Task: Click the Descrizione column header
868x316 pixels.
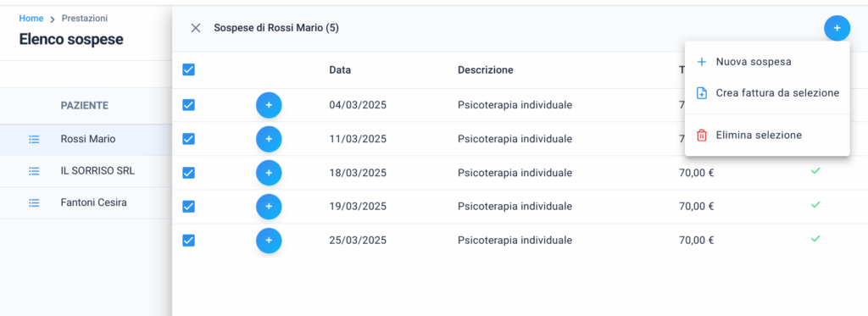Action: click(x=486, y=70)
